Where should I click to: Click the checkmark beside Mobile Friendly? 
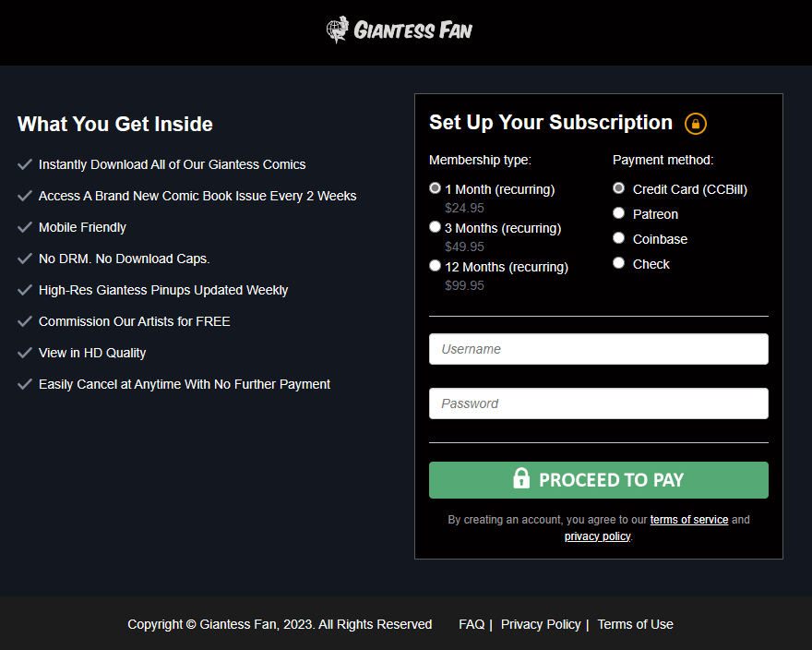click(x=25, y=227)
